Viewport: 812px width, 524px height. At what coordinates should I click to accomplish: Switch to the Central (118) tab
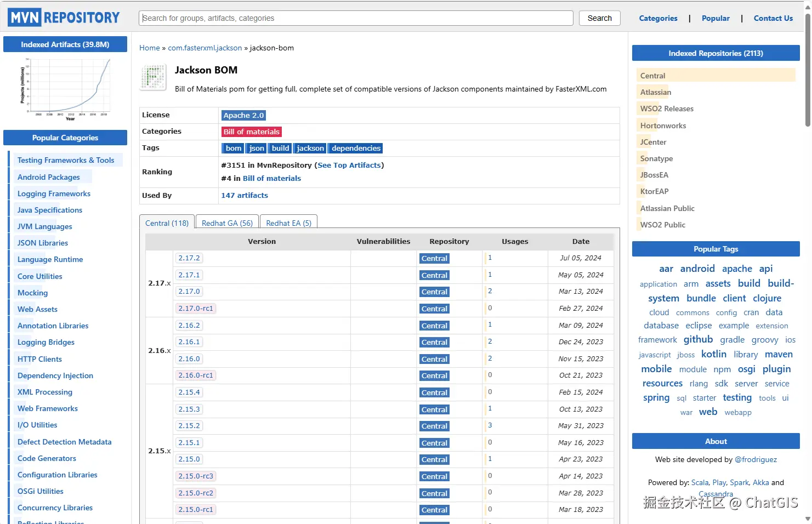pos(167,223)
